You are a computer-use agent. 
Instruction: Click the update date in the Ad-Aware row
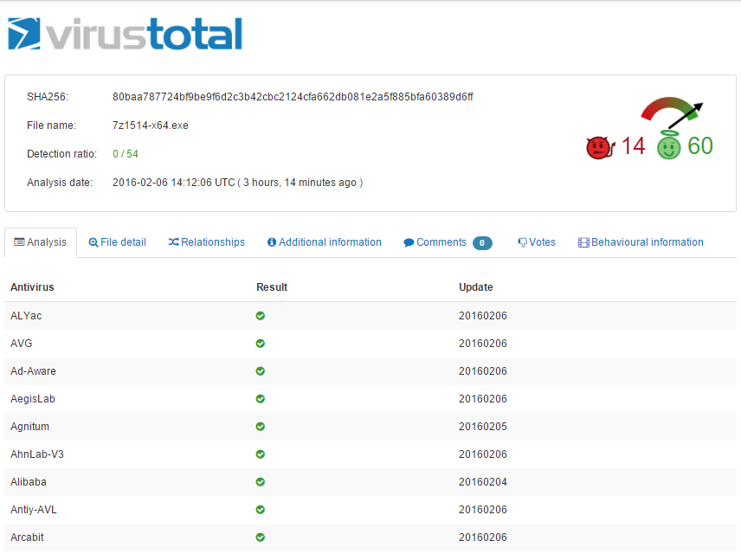click(x=482, y=371)
